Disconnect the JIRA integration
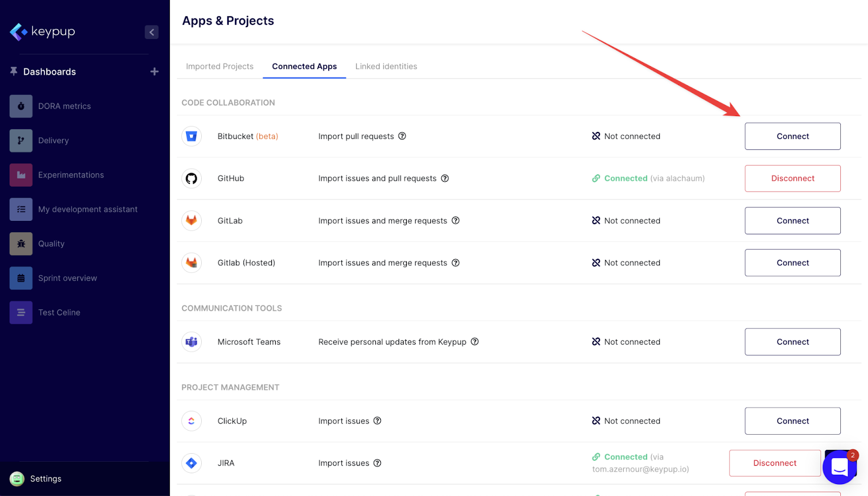Viewport: 868px width, 496px height. click(x=774, y=463)
